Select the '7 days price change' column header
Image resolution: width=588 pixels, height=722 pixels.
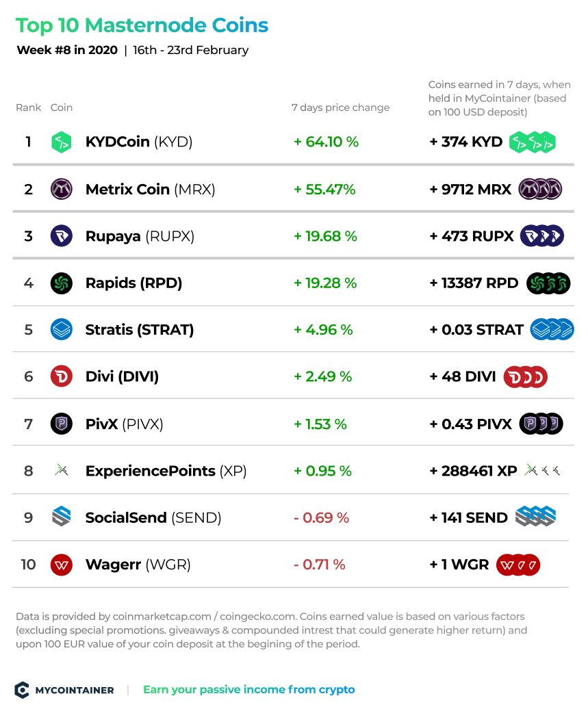(340, 107)
